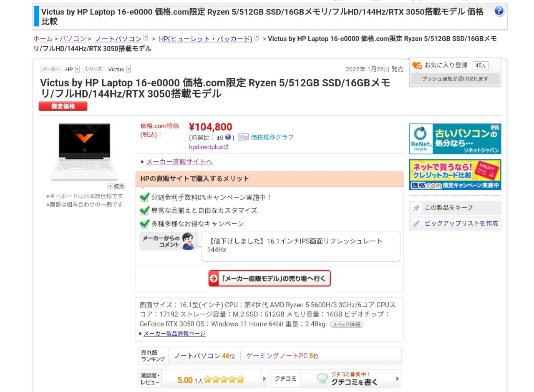Click the laptop product thumbnail image
Screen dimensions: 534x392
pyautogui.click(x=85, y=151)
